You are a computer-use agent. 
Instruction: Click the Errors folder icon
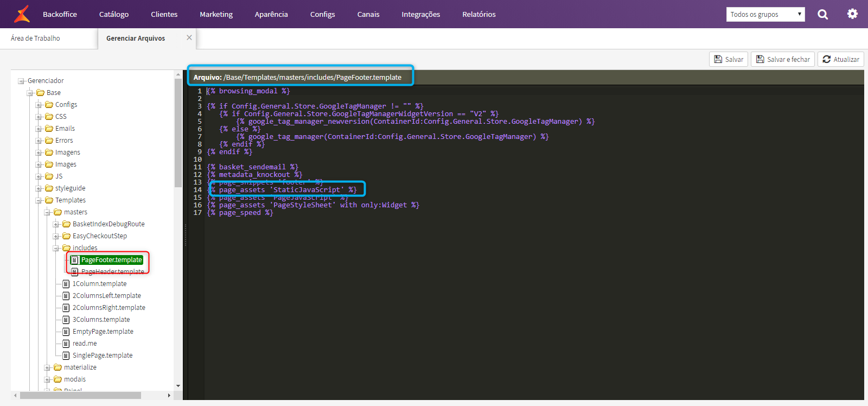click(x=49, y=141)
